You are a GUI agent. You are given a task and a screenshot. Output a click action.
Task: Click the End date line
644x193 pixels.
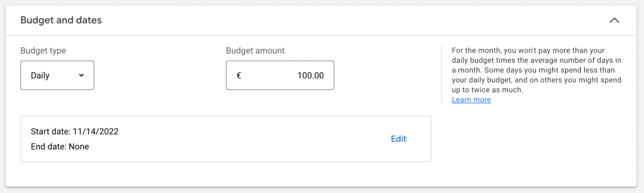[x=60, y=147]
